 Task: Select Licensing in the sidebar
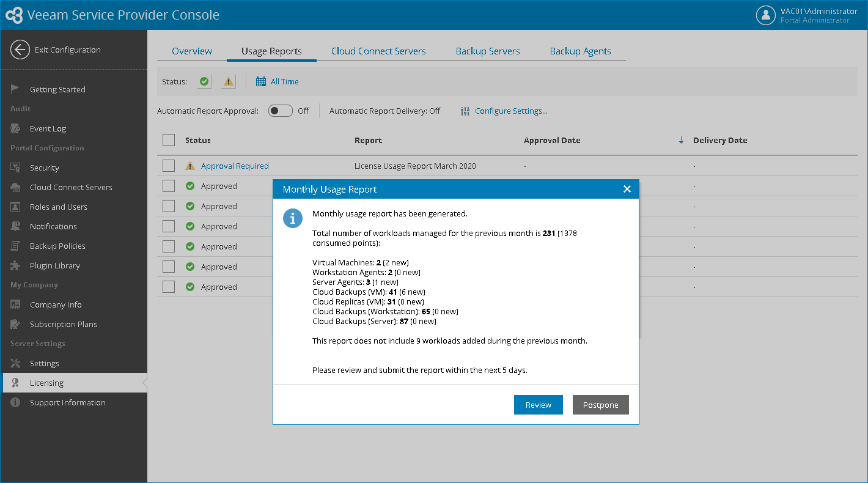(x=74, y=383)
